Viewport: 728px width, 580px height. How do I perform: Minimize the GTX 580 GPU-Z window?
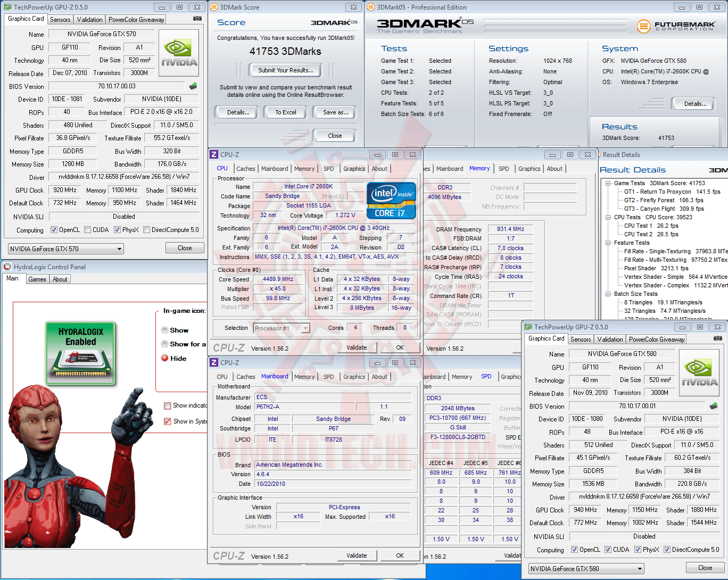click(x=682, y=327)
